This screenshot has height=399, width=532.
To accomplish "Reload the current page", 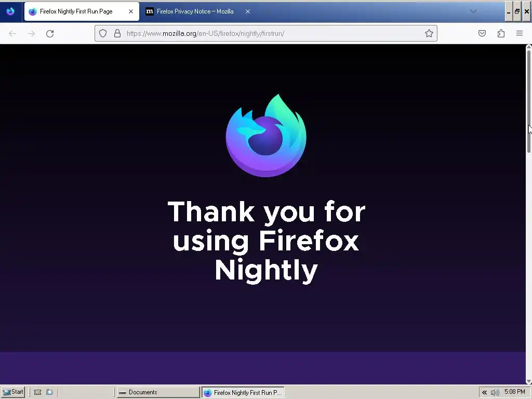I will point(50,34).
